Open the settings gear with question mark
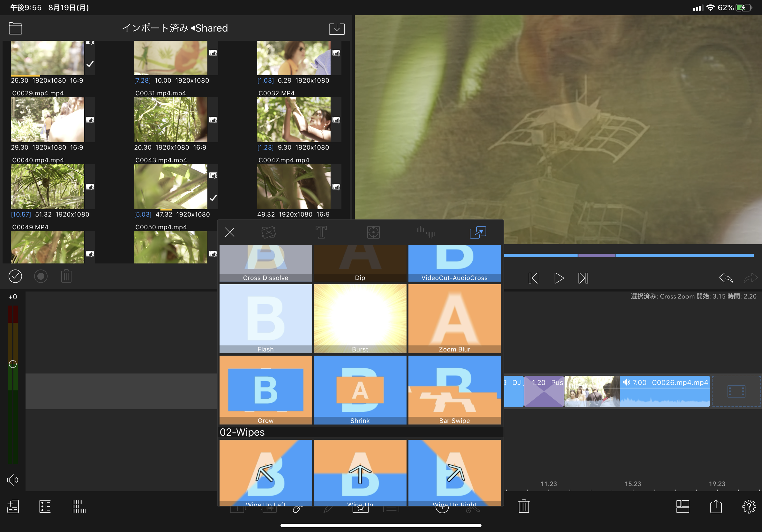The height and width of the screenshot is (532, 762). pyautogui.click(x=749, y=506)
